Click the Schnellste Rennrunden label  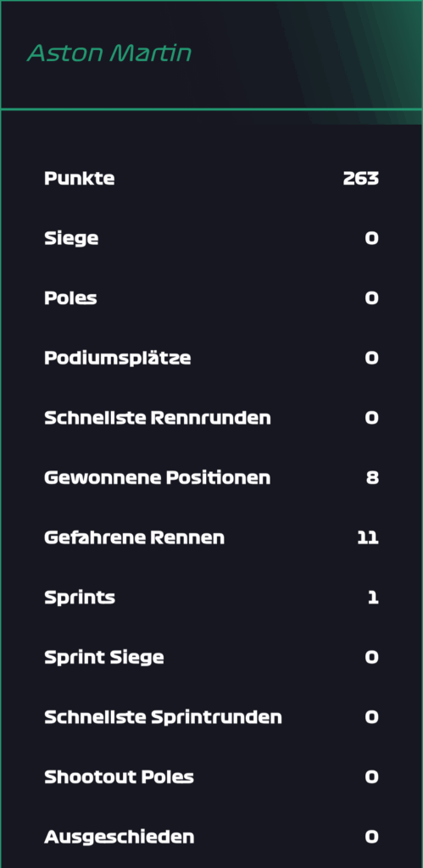[x=158, y=418]
